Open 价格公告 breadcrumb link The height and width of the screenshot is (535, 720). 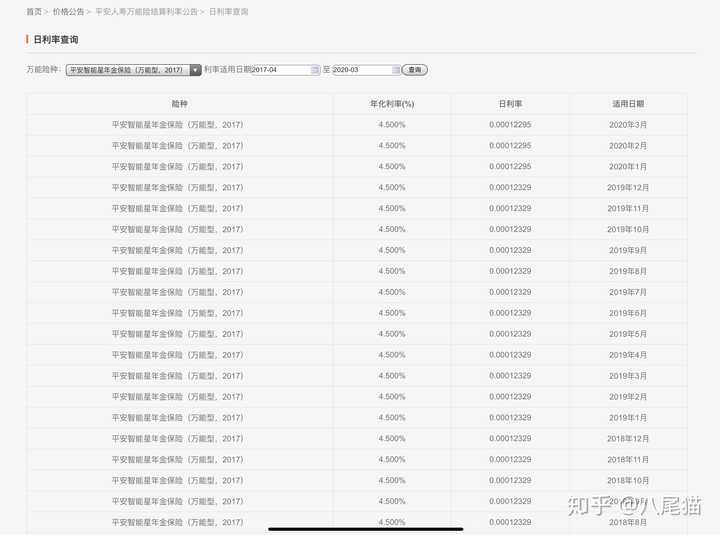pyautogui.click(x=68, y=12)
